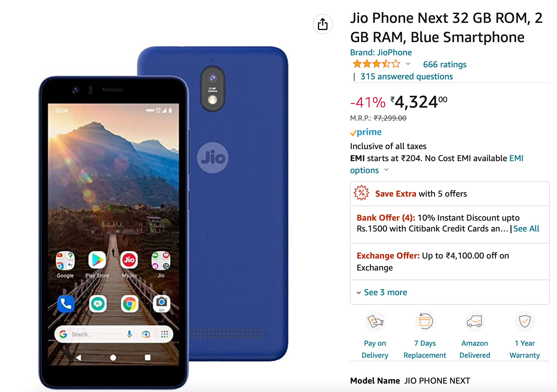Click the share icon above product image
This screenshot has height=392, width=557.
pos(323,24)
